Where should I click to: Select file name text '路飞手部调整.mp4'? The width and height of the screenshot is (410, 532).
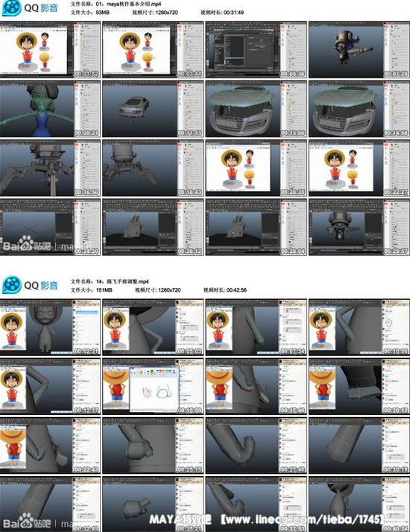coord(127,281)
